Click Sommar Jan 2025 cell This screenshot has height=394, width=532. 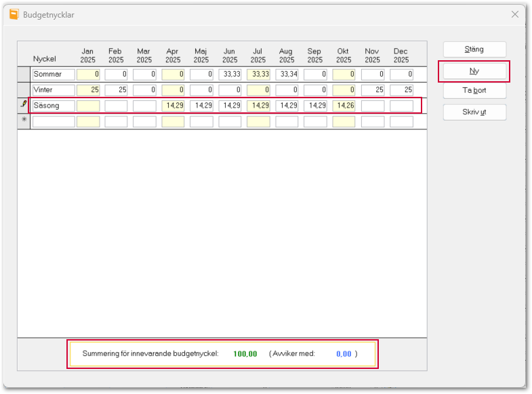[x=88, y=74]
